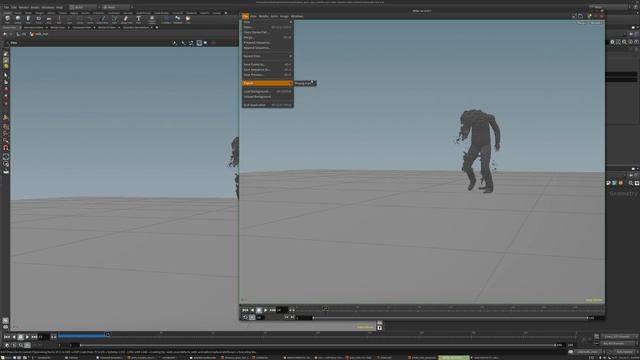This screenshot has height=360, width=640.
Task: Open the Auto Update dropdown
Action: [624, 352]
